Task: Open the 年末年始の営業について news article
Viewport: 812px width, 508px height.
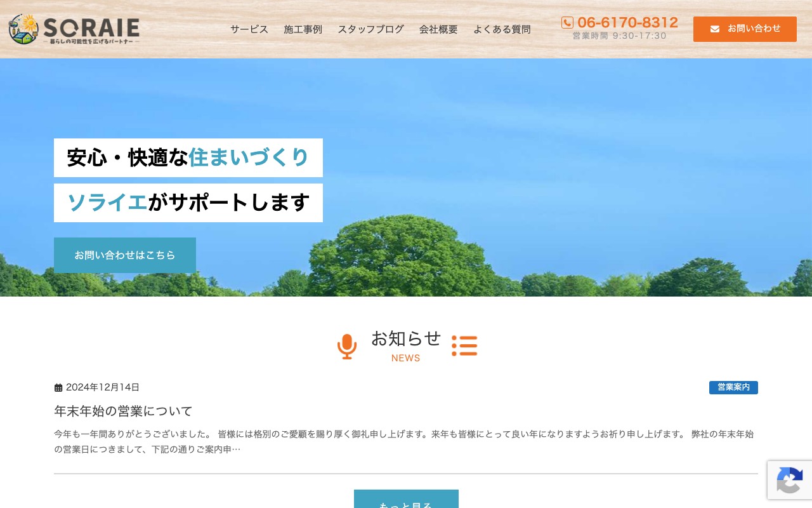Action: click(x=123, y=411)
